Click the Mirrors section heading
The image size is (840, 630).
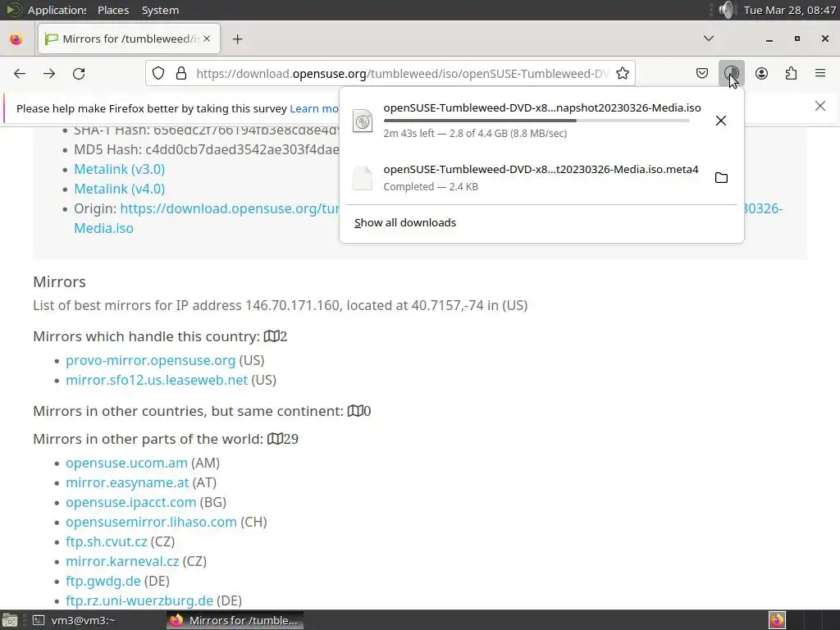pyautogui.click(x=59, y=282)
